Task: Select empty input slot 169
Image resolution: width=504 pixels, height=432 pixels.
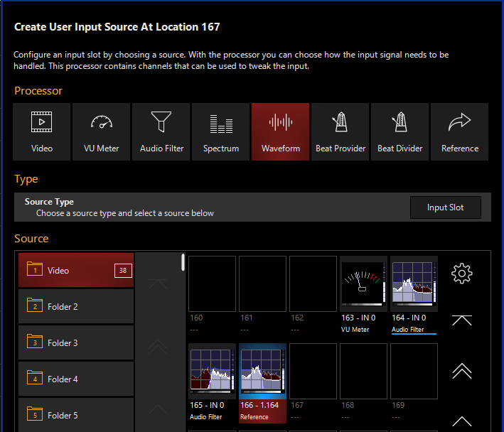Action: (x=414, y=372)
